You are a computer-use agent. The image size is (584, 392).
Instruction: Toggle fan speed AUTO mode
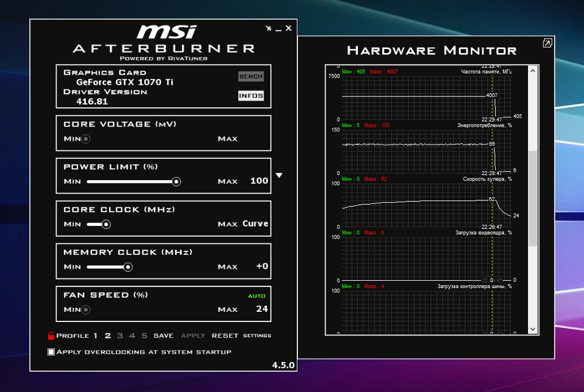(x=257, y=296)
